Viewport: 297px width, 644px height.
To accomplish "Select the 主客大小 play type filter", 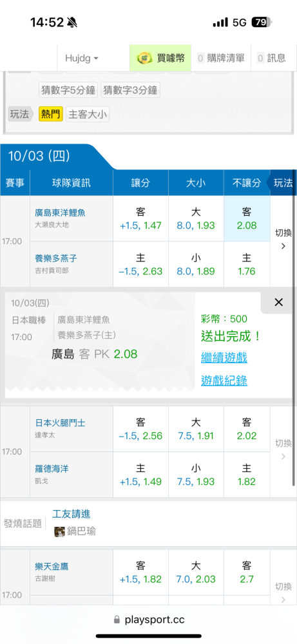I will pyautogui.click(x=88, y=114).
